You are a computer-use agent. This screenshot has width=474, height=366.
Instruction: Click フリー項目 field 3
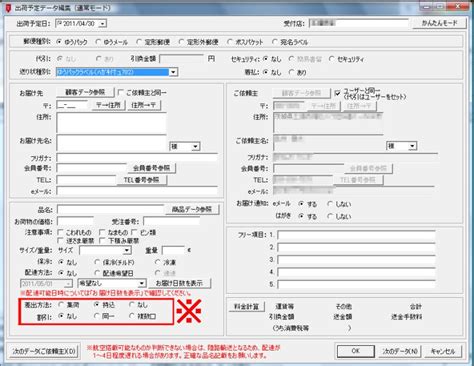(356, 260)
